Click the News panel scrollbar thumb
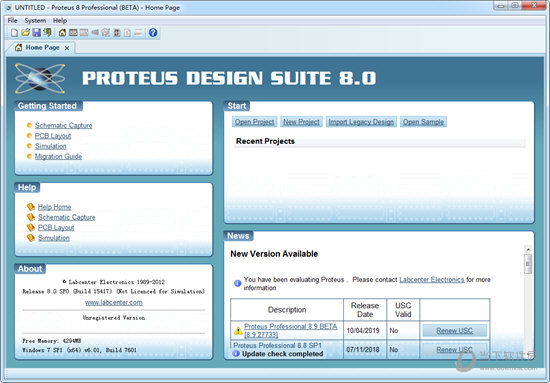Viewport: 550px width, 383px height. click(x=528, y=264)
